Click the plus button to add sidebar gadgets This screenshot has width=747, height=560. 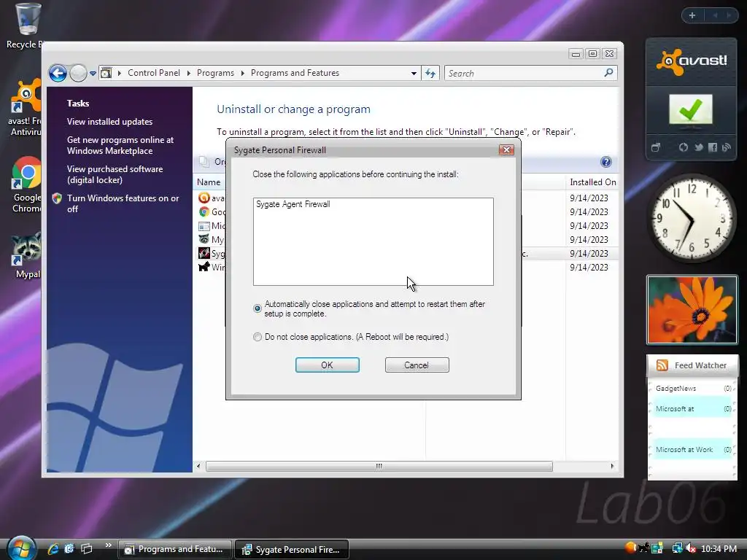(x=692, y=15)
